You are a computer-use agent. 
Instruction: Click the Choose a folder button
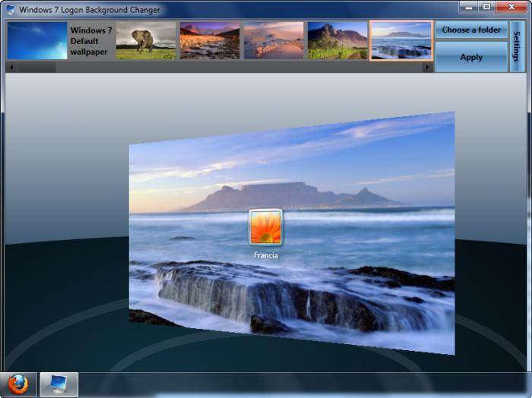click(x=471, y=30)
